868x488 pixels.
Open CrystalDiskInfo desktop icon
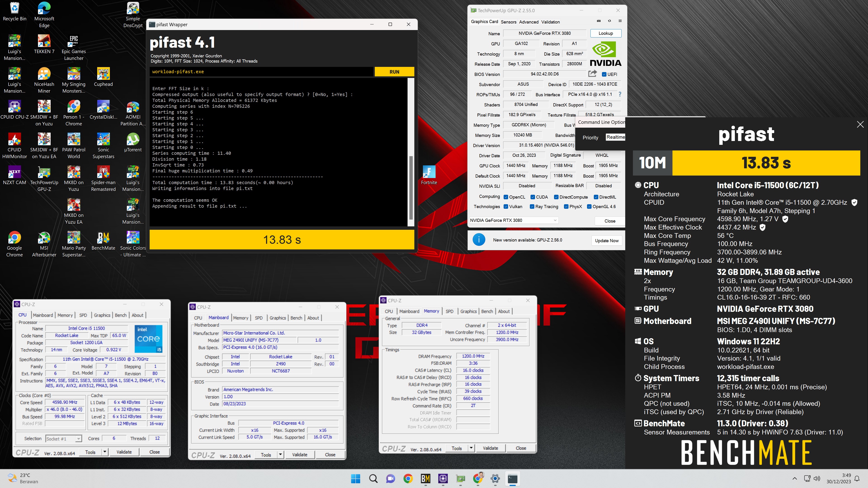coord(103,110)
